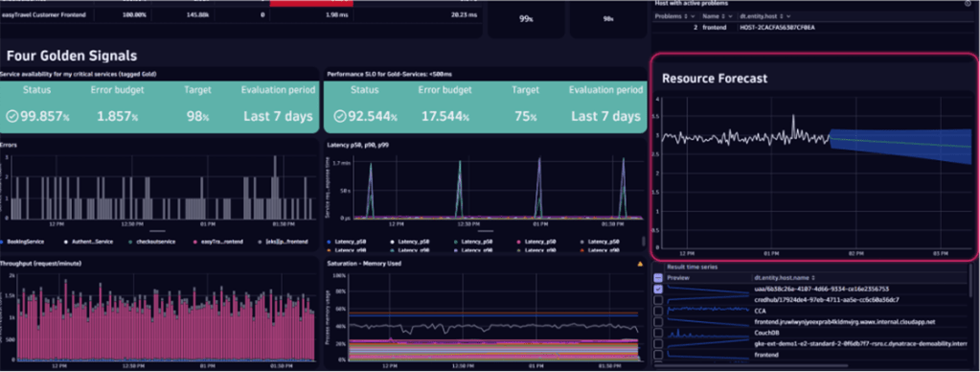Open host link HOST-2CACFA56387CF0EA
980x372 pixels.
click(778, 28)
